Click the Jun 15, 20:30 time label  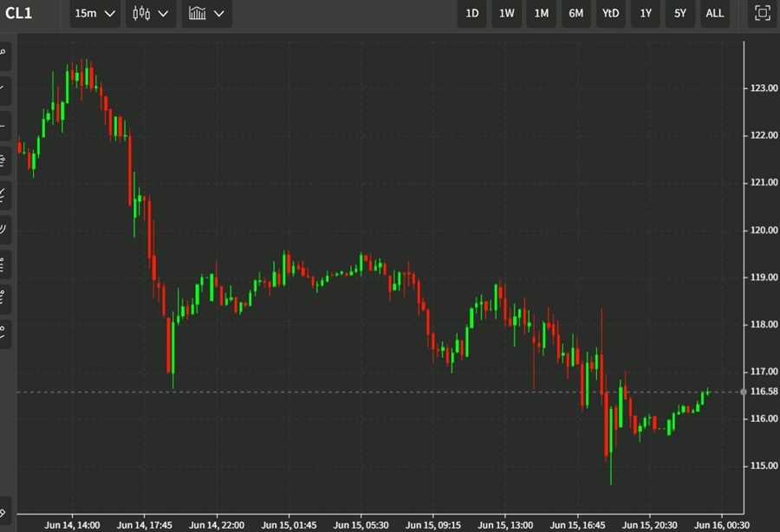[x=650, y=525]
